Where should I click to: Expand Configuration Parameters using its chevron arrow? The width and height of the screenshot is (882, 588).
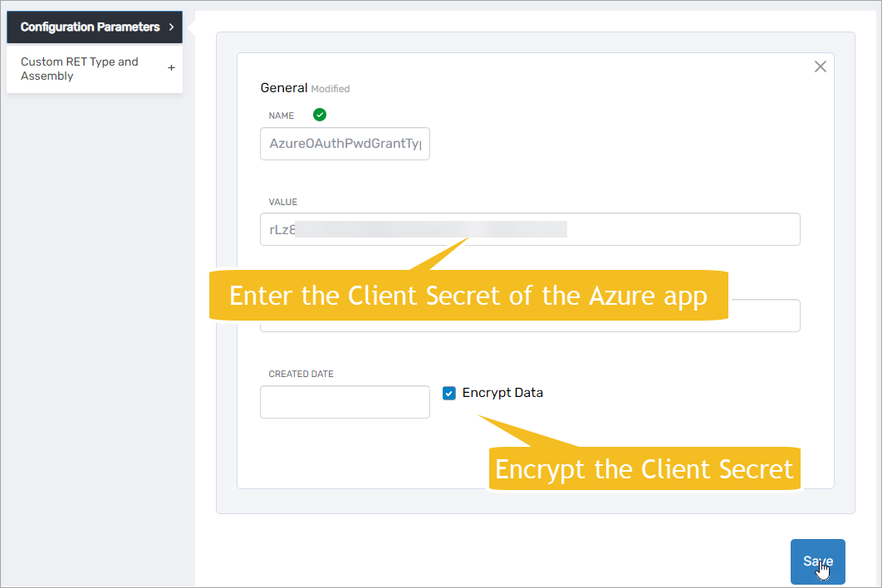(x=171, y=27)
